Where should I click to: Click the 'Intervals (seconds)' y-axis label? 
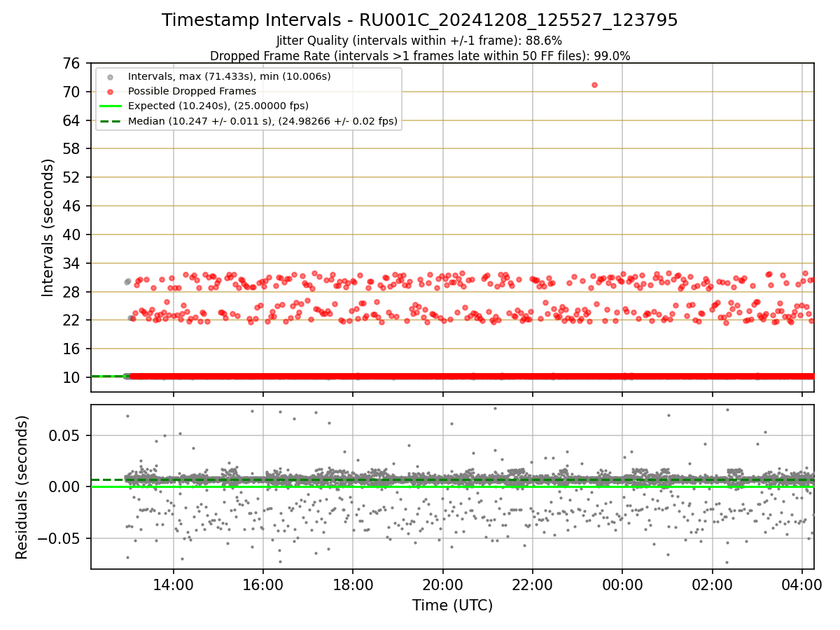[x=48, y=227]
